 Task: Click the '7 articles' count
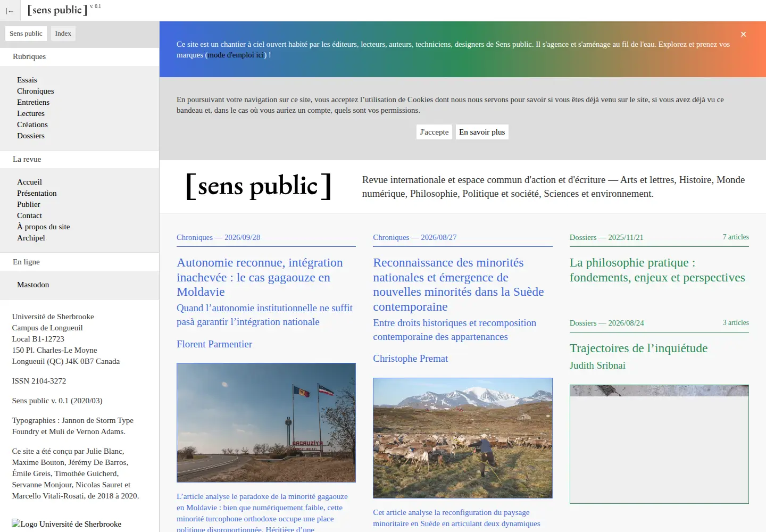(736, 237)
